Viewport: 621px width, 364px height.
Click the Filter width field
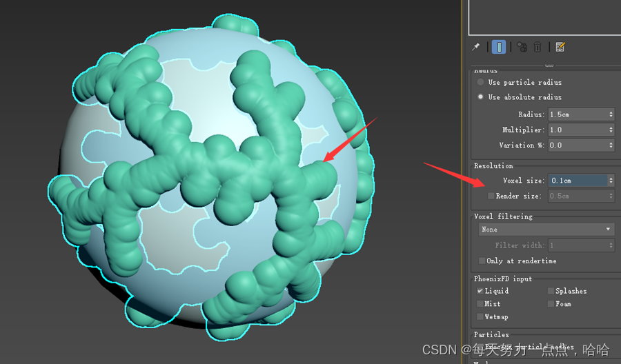coord(578,245)
